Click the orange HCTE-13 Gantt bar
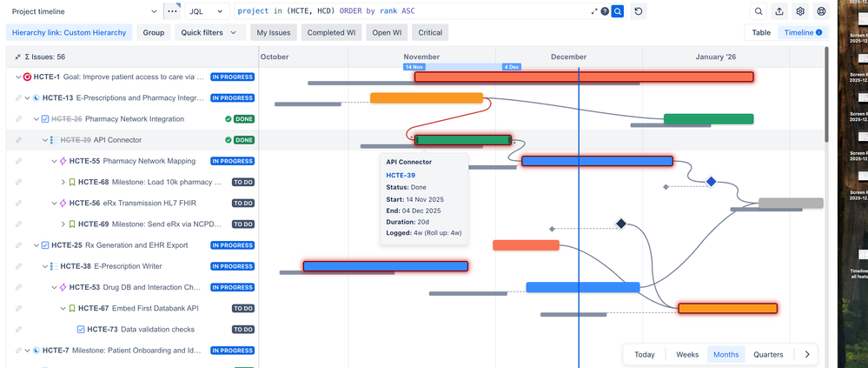This screenshot has height=368, width=868. coord(427,98)
